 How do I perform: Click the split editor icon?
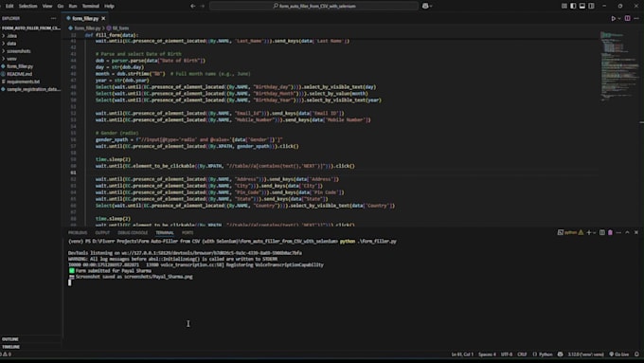pyautogui.click(x=628, y=19)
